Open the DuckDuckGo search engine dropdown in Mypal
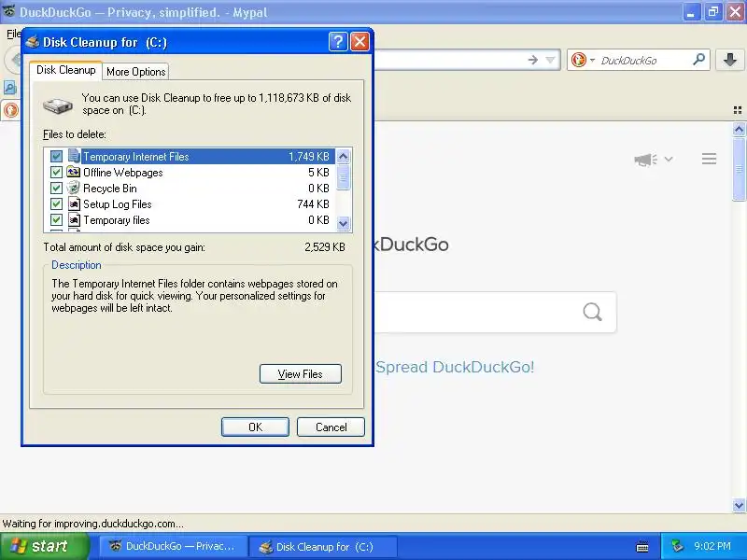Screen dimensions: 747x560 pyautogui.click(x=592, y=60)
